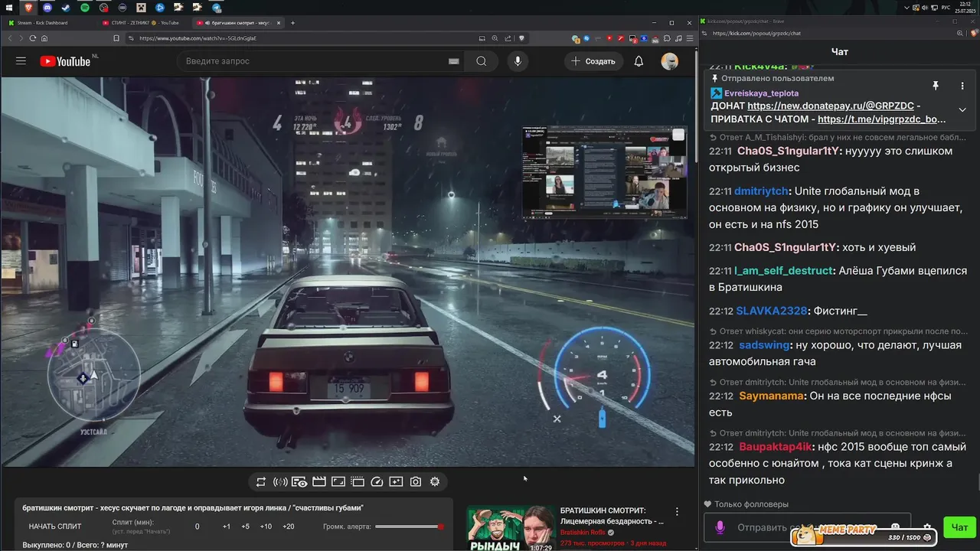Close the братишкин смотрит tab

pyautogui.click(x=279, y=23)
